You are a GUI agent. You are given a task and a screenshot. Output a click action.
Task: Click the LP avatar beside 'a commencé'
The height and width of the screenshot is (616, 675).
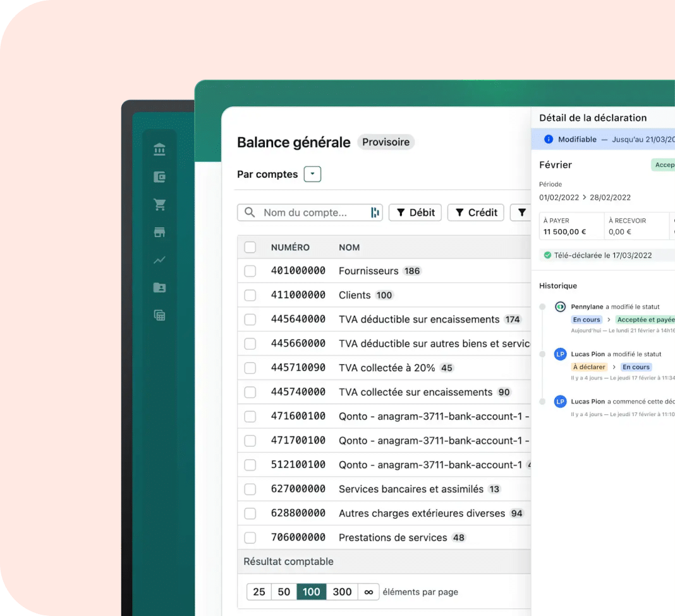pos(560,402)
